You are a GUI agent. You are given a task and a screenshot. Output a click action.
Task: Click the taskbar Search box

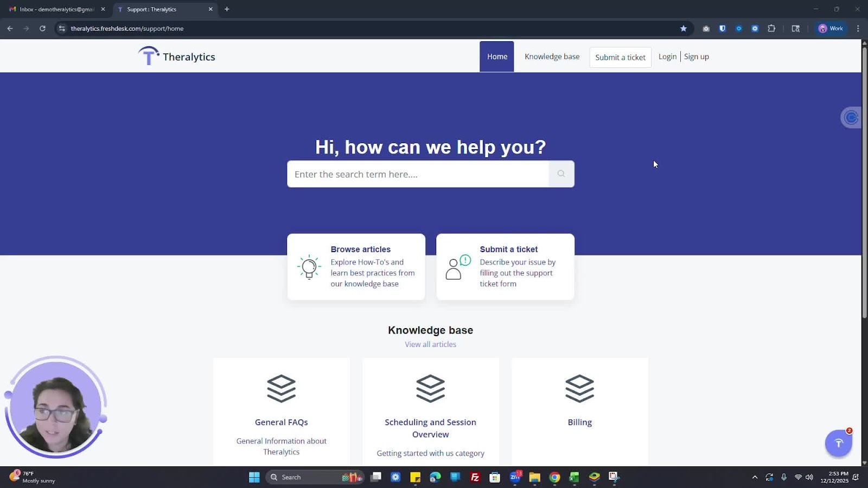pos(315,477)
